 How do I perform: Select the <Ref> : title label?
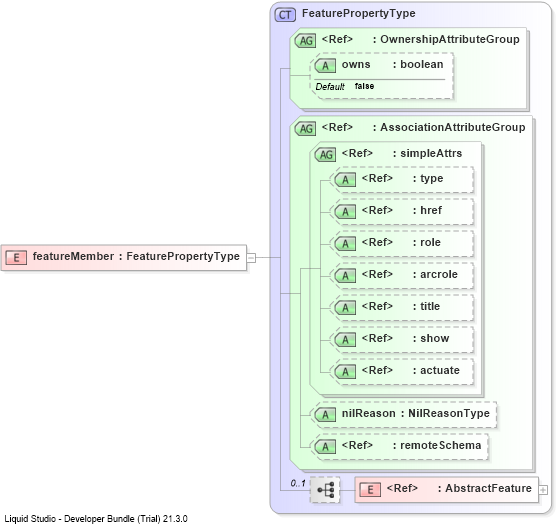tap(401, 306)
